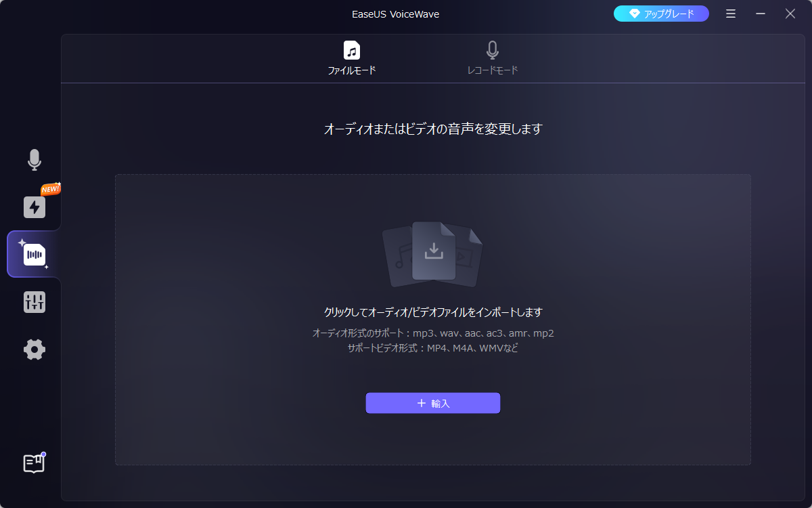Open settings via the gear icon
Screen dimensions: 812x508
34,350
